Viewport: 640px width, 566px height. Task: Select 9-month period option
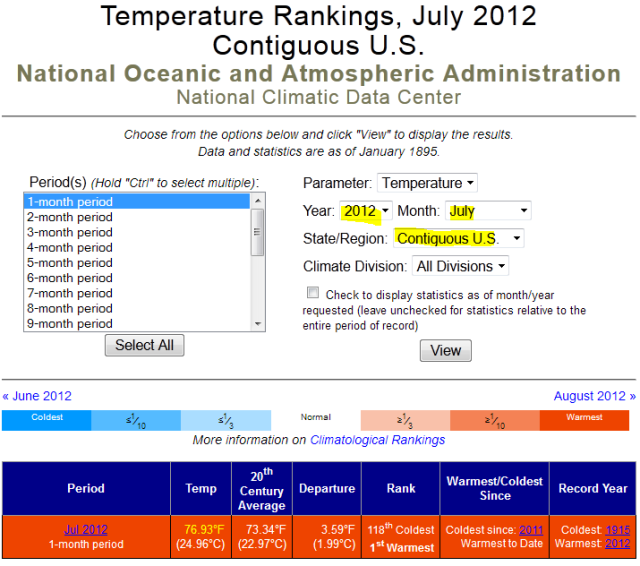coord(137,324)
